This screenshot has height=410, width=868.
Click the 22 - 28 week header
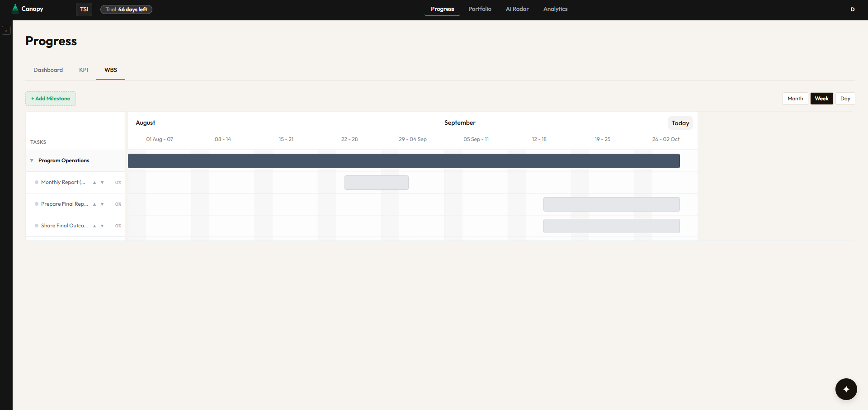[349, 139]
